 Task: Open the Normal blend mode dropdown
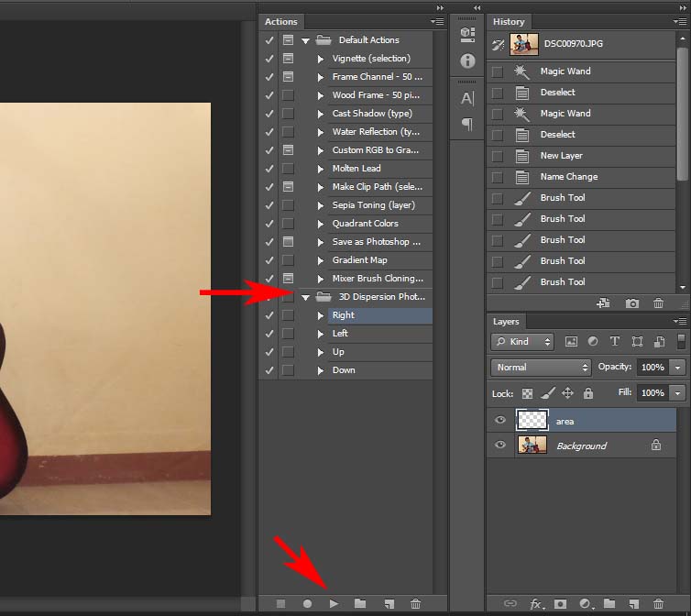click(x=541, y=367)
